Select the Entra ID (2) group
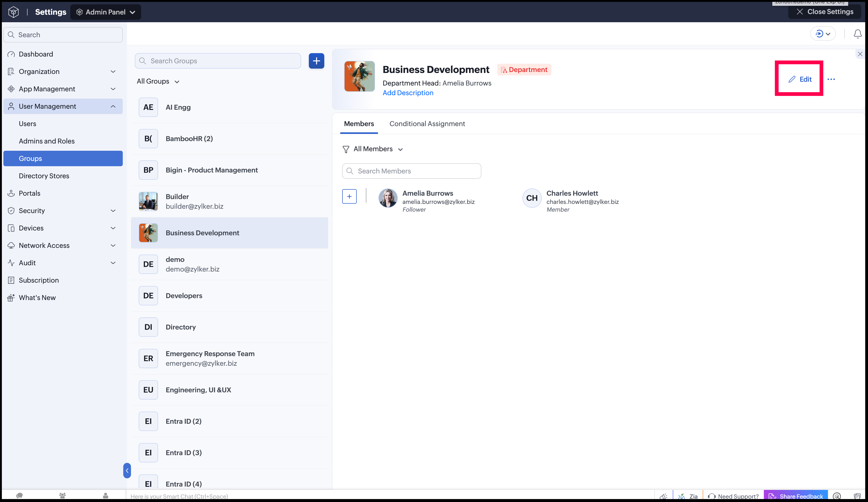This screenshot has width=868, height=502. (x=229, y=421)
